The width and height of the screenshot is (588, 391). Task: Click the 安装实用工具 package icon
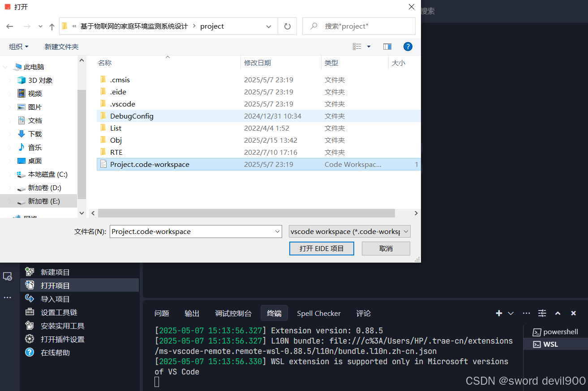(x=29, y=326)
